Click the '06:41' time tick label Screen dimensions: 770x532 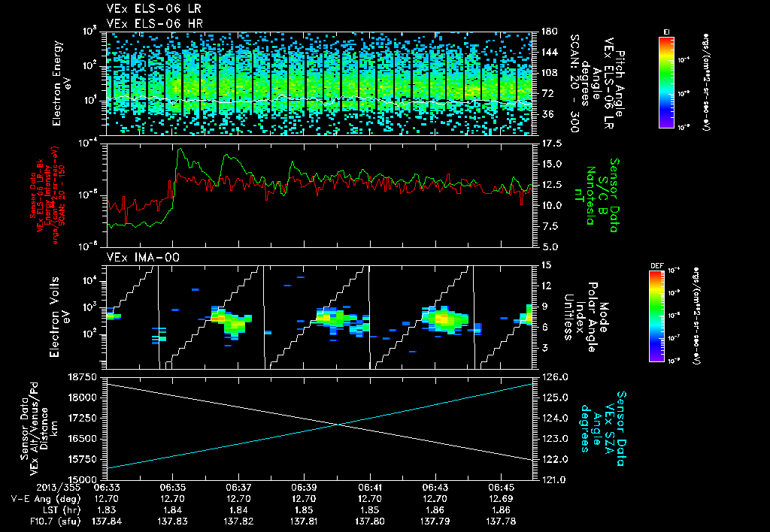[x=370, y=488]
